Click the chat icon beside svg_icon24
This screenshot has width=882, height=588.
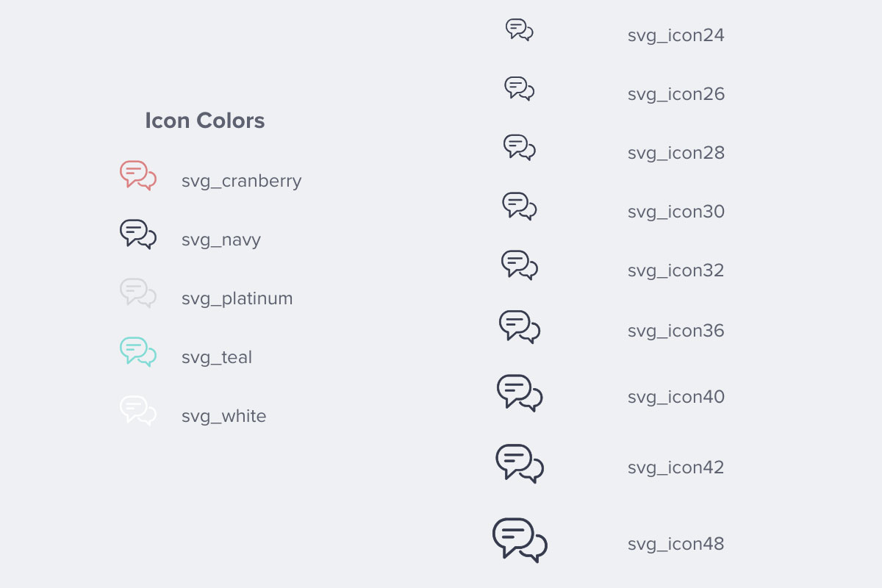click(520, 30)
